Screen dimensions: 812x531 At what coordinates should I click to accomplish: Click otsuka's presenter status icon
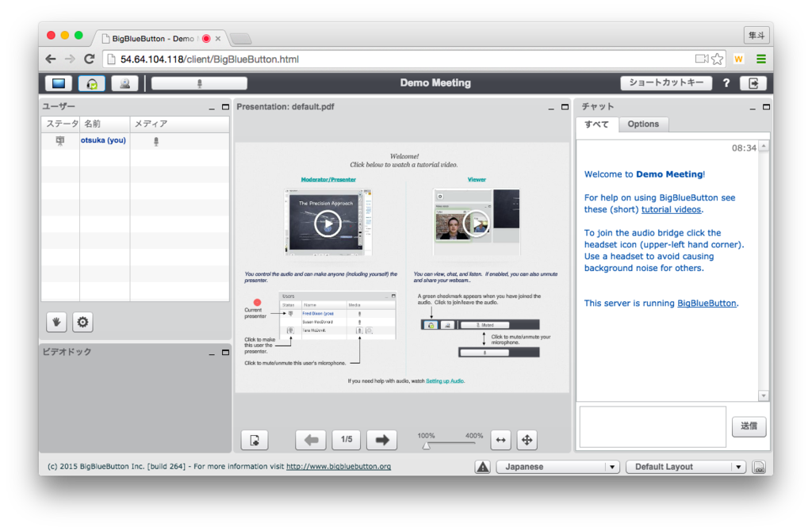[60, 140]
